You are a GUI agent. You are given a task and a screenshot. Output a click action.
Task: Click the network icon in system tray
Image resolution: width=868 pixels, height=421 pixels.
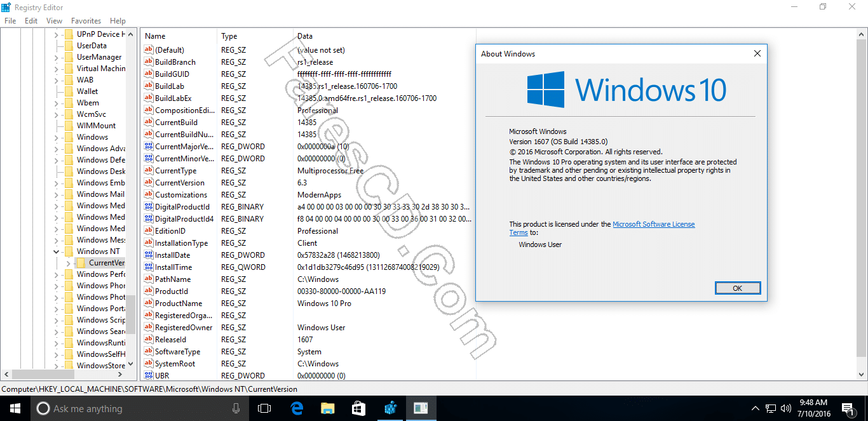[771, 408]
